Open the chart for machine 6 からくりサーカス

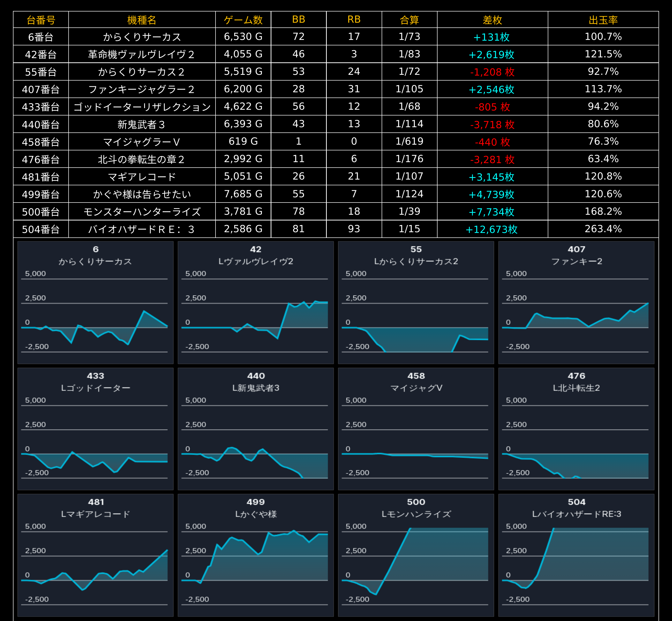pos(96,303)
